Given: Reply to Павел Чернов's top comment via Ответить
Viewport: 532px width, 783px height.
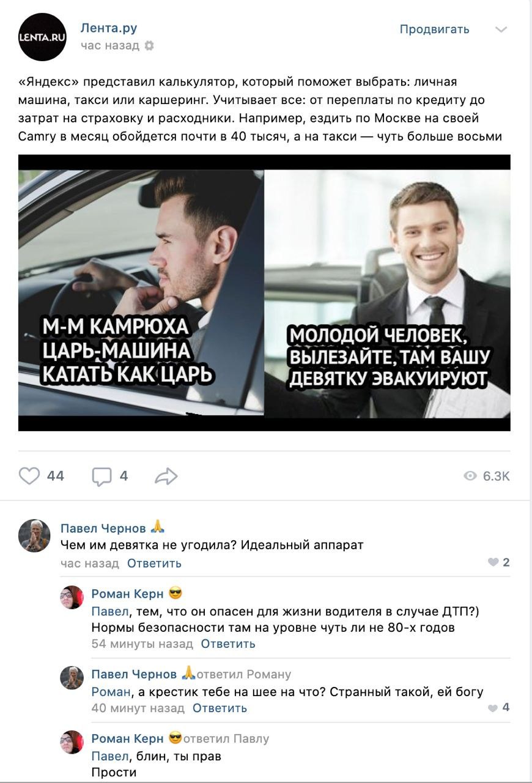Looking at the screenshot, I should (x=154, y=563).
